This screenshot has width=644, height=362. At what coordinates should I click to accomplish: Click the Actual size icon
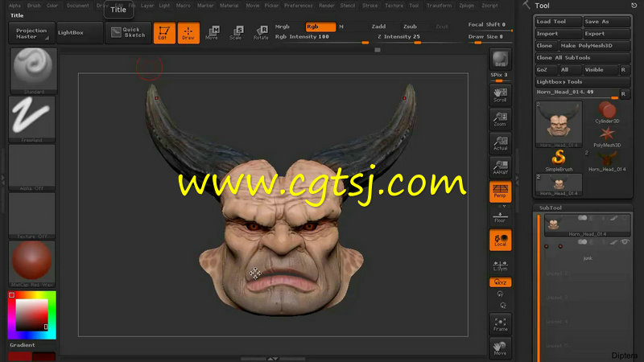point(500,143)
